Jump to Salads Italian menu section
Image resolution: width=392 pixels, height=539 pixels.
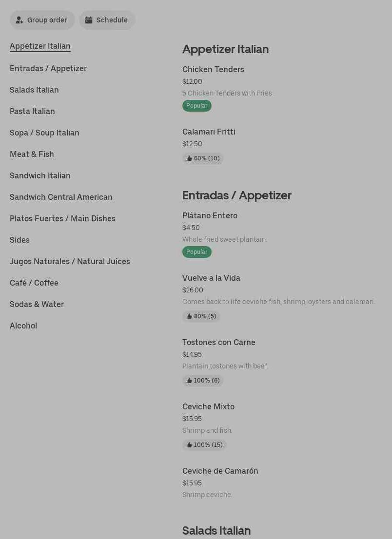tap(34, 90)
